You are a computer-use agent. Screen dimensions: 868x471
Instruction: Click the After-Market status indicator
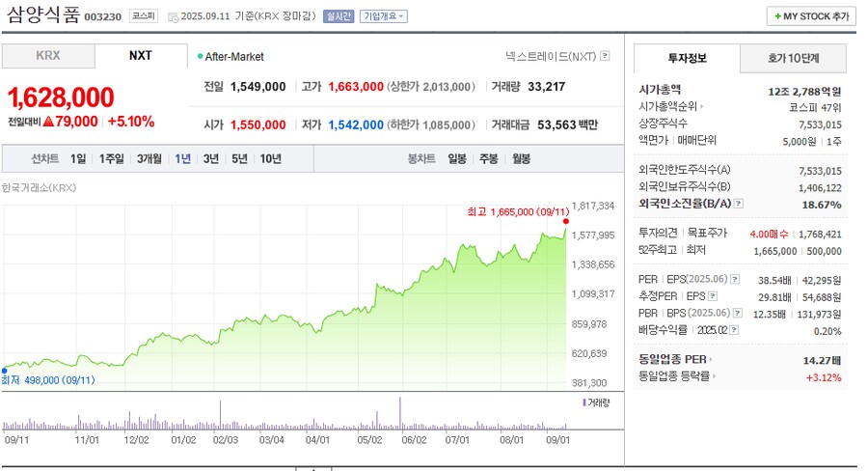coord(231,57)
